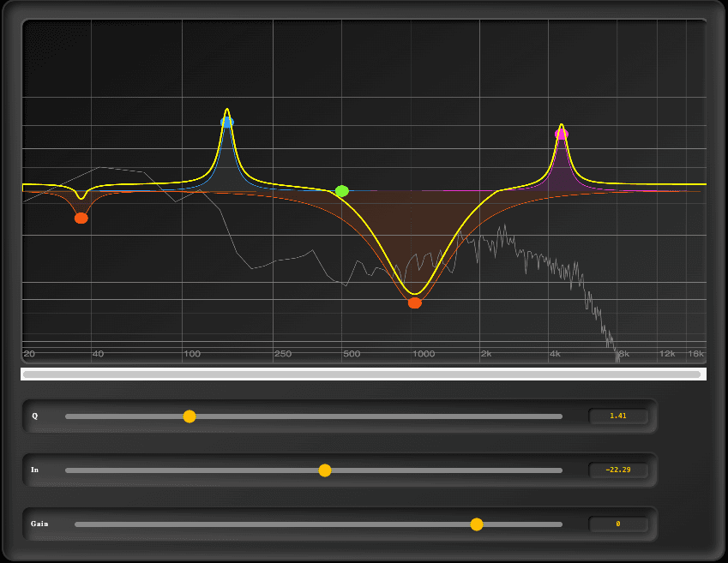The height and width of the screenshot is (563, 728).
Task: Click the Gain slider thumb
Action: point(477,524)
